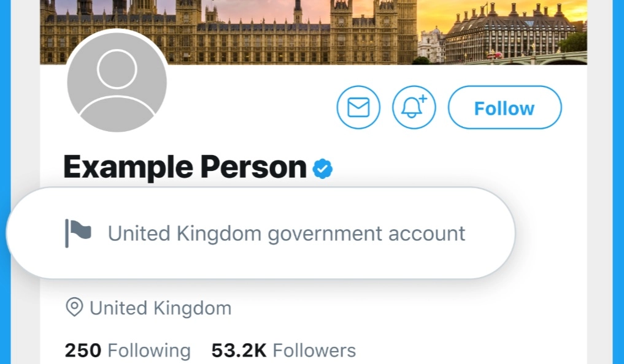
Task: View the 53.2K Followers list
Action: (283, 351)
